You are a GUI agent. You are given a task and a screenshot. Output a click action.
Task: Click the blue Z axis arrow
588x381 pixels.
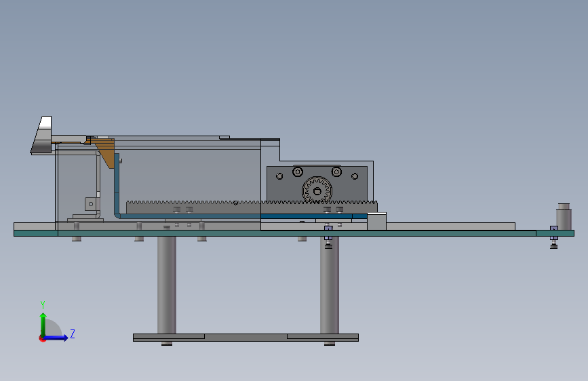56,338
